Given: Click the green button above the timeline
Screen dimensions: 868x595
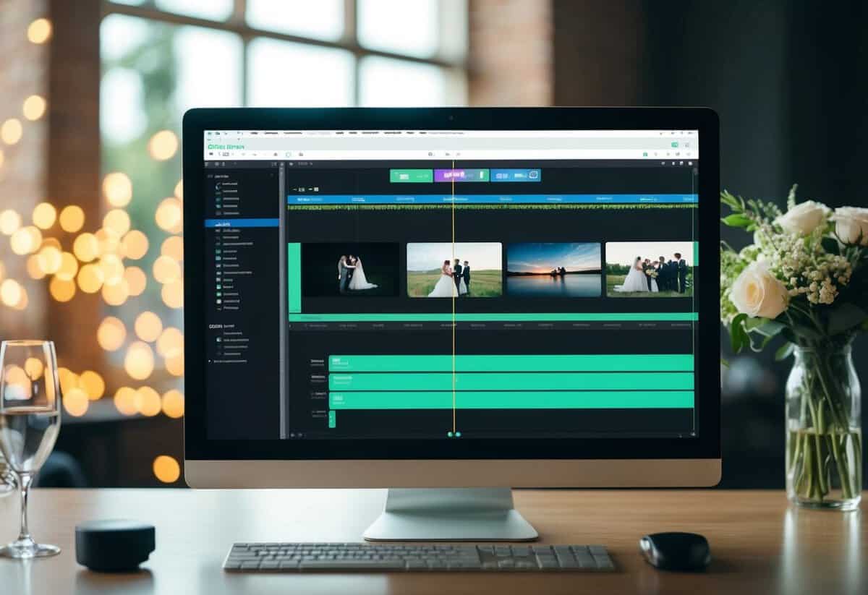Looking at the screenshot, I should point(411,175).
